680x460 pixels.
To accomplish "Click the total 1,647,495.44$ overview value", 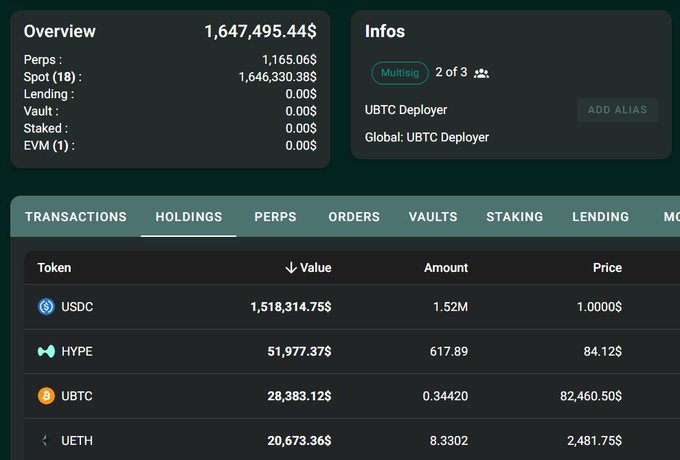I will (x=260, y=31).
